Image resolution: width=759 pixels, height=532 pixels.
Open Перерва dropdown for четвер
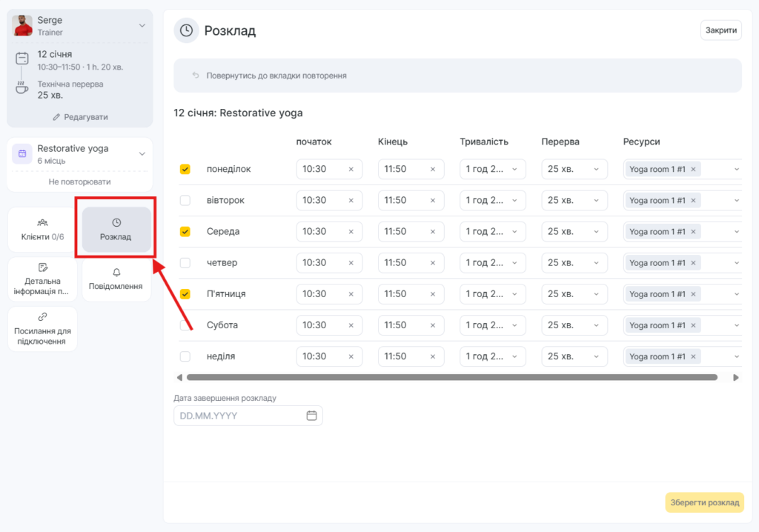coord(574,263)
